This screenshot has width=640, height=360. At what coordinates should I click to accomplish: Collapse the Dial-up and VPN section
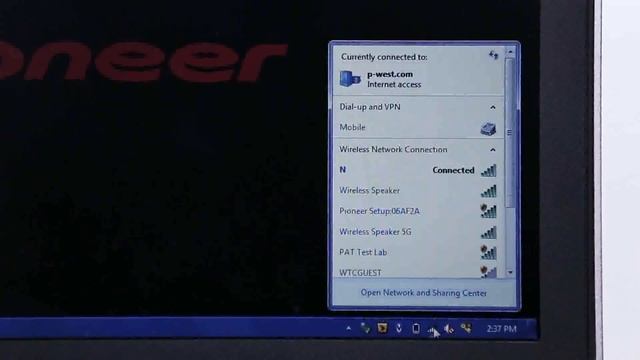click(x=493, y=107)
